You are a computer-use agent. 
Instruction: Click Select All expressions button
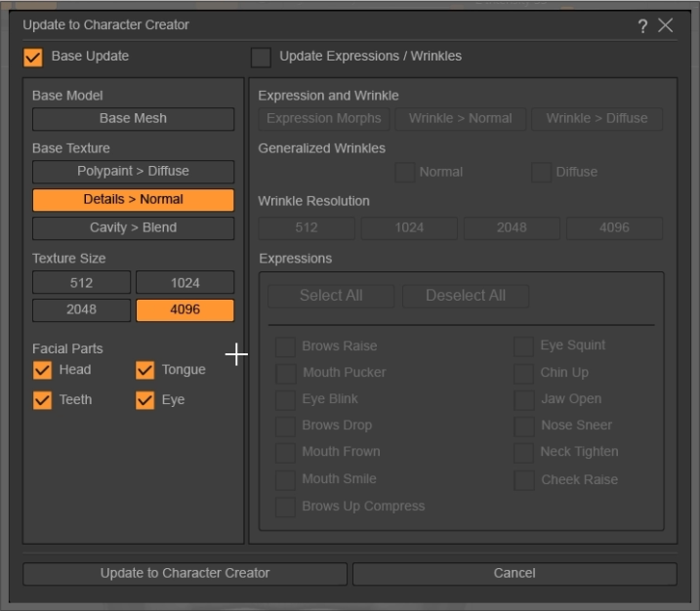pos(331,296)
